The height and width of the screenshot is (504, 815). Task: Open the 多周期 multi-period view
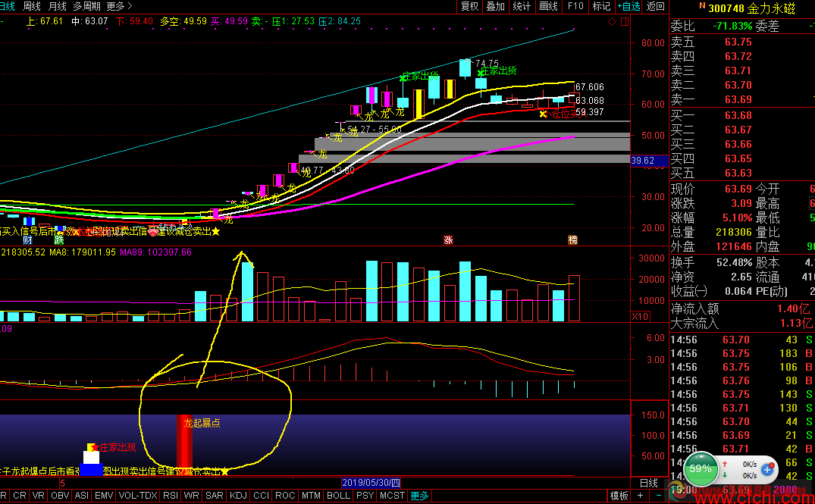[x=86, y=6]
